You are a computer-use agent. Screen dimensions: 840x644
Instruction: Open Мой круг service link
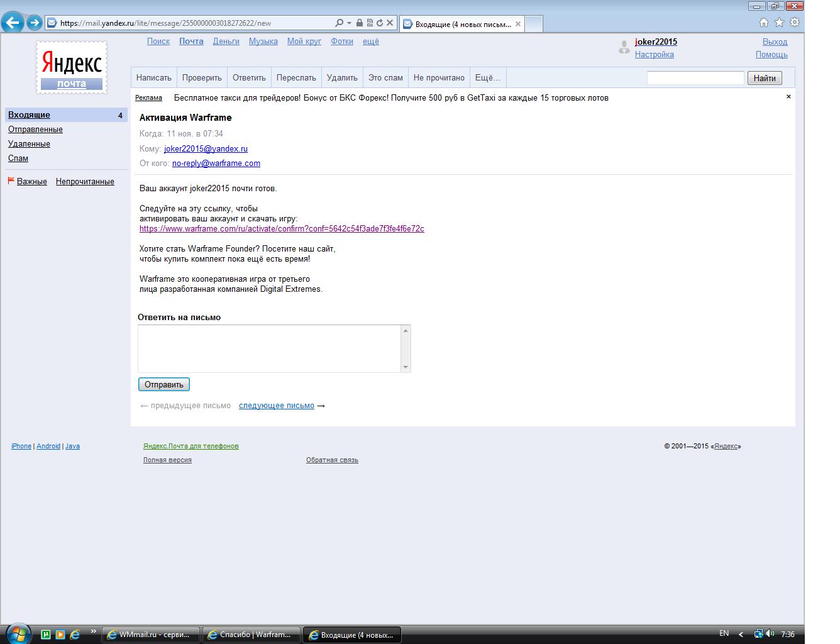click(x=304, y=42)
